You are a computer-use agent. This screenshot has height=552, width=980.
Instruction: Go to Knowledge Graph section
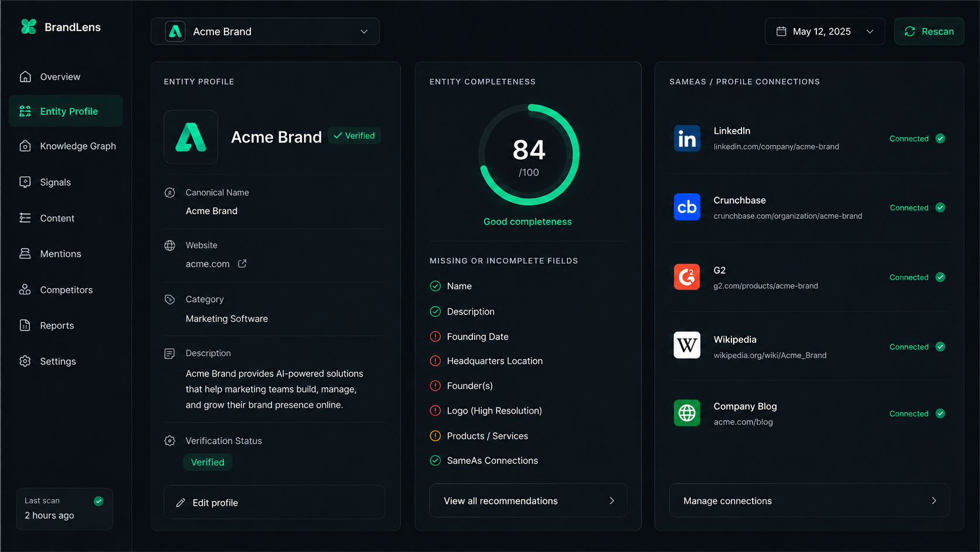click(66, 146)
